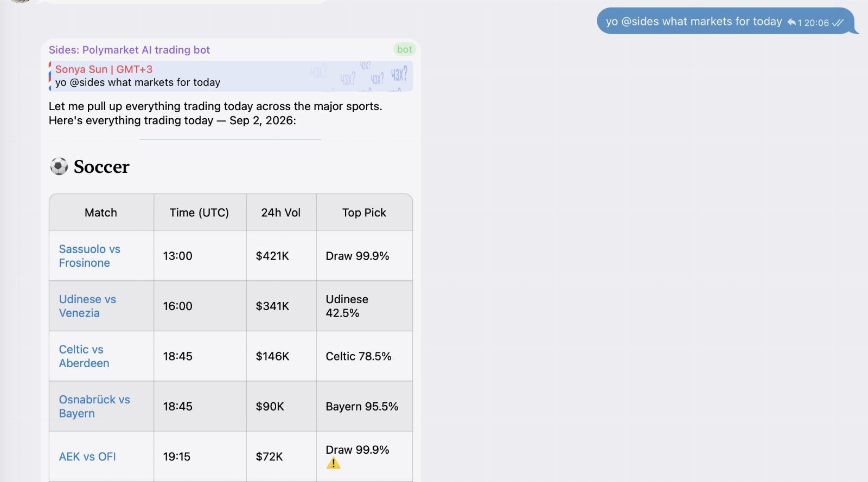Click the sent message bubble about markets
The height and width of the screenshot is (482, 868).
click(x=725, y=21)
